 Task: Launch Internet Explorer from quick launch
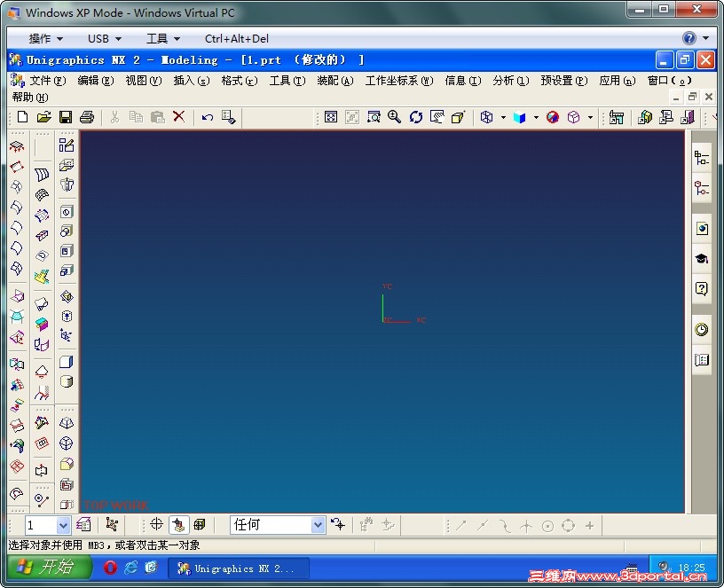point(131,568)
